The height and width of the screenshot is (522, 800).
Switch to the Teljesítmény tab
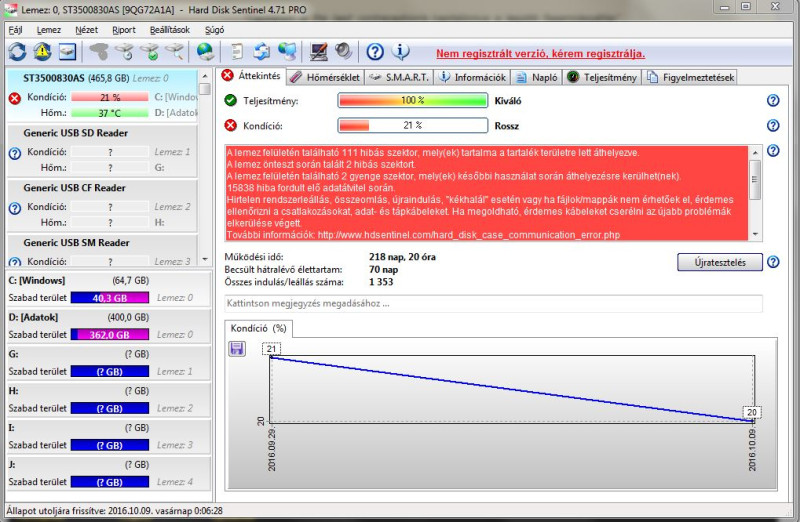tap(602, 77)
